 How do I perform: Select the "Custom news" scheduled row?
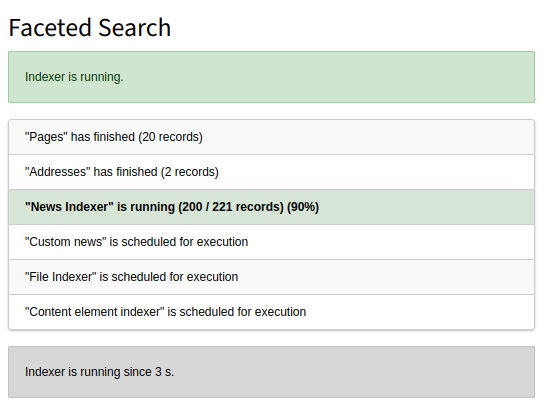click(271, 242)
